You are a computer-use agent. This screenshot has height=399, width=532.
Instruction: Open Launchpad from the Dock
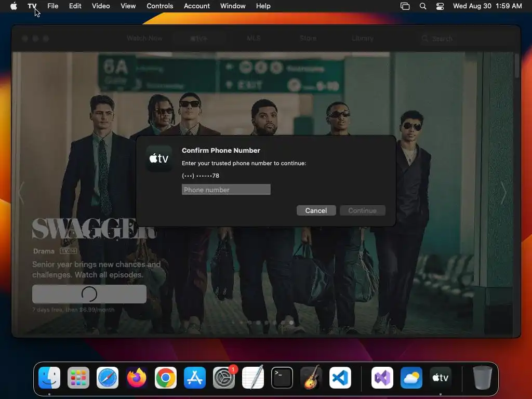coord(78,378)
